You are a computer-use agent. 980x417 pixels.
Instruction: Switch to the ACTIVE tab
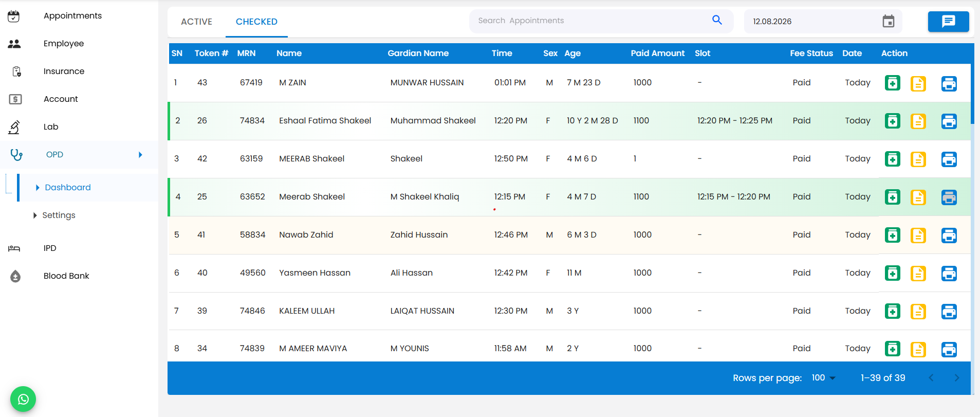click(x=196, y=22)
